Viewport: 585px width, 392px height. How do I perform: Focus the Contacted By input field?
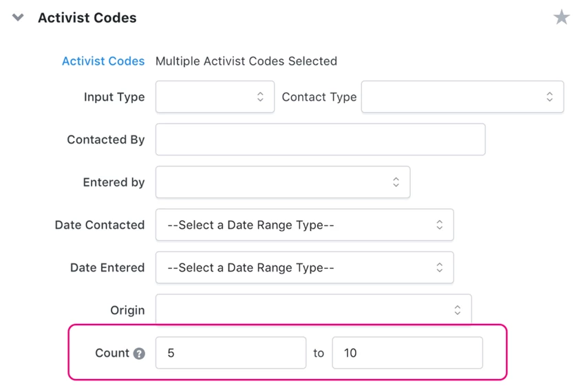[321, 140]
